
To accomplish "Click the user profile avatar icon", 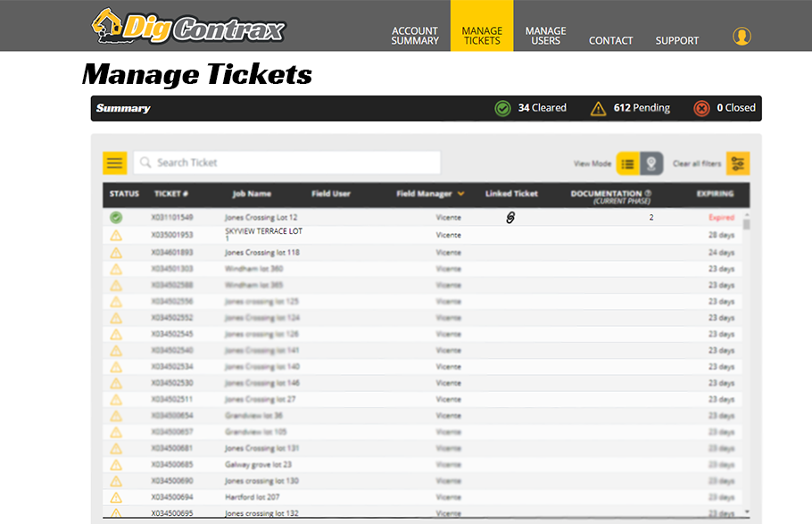I will 742,37.
